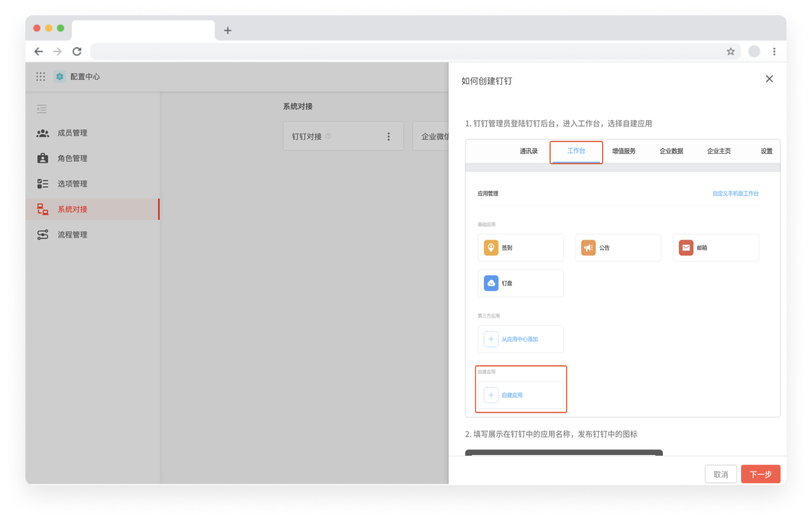
Task: Click the 如何创建钉钉 panel title
Action: [x=487, y=80]
